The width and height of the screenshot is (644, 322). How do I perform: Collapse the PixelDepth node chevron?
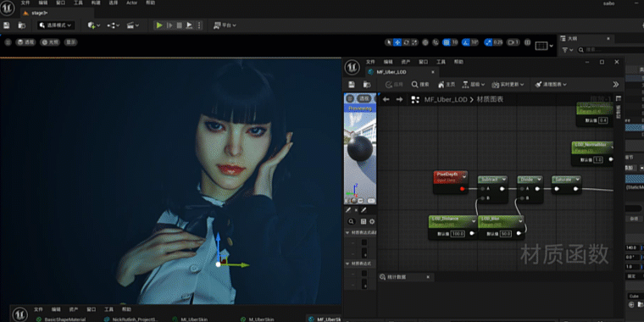pyautogui.click(x=464, y=176)
